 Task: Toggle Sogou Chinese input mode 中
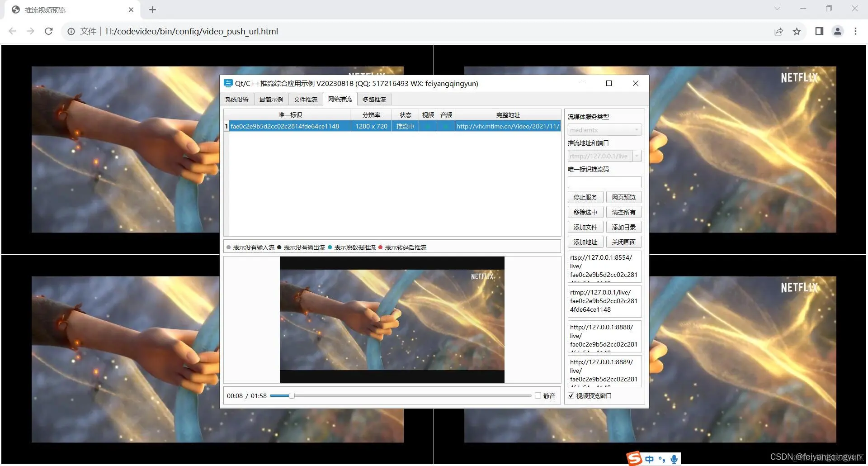point(649,459)
